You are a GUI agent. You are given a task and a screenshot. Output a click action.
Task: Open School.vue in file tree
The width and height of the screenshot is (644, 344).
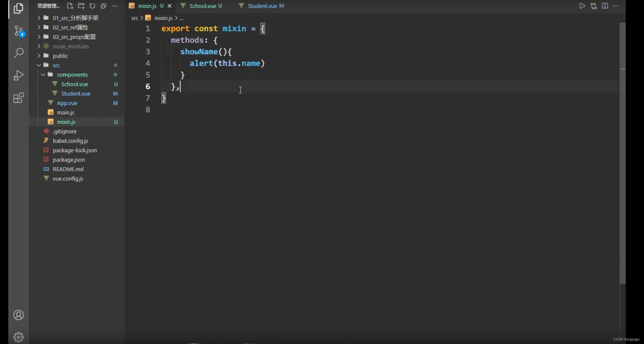pyautogui.click(x=75, y=84)
